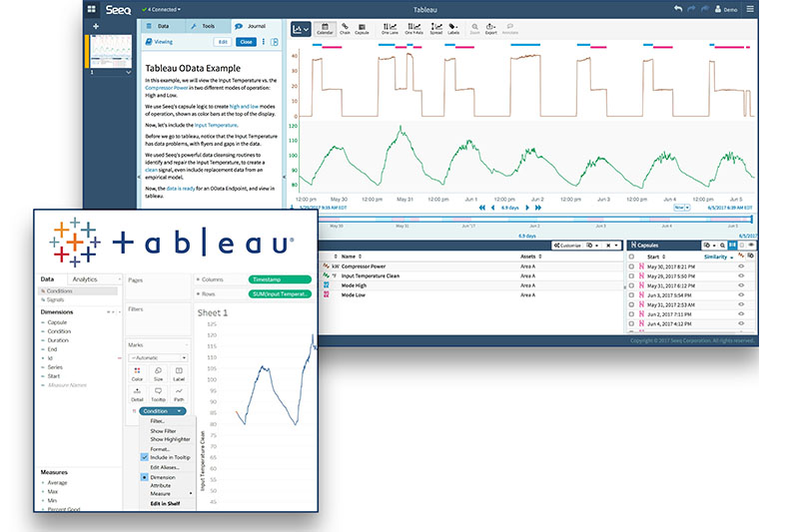This screenshot has height=532, width=799.
Task: Jump forward with double-right arrows
Action: (x=538, y=208)
